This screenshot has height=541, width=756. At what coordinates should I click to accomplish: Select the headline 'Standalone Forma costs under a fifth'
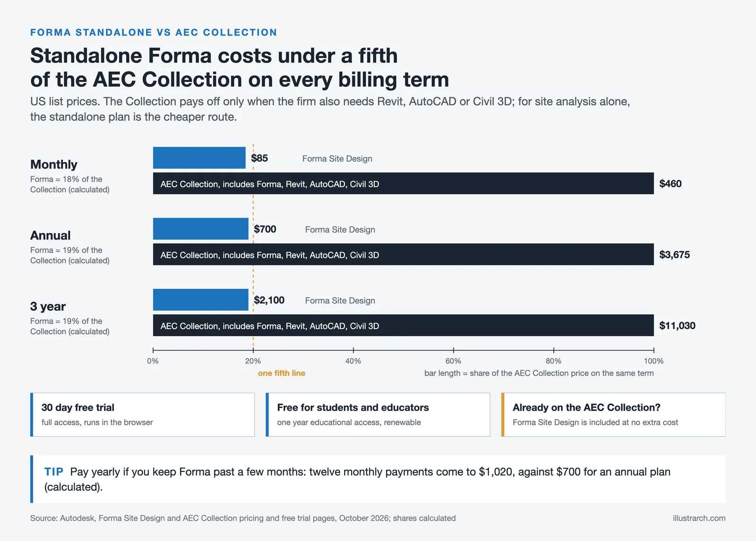tap(214, 56)
